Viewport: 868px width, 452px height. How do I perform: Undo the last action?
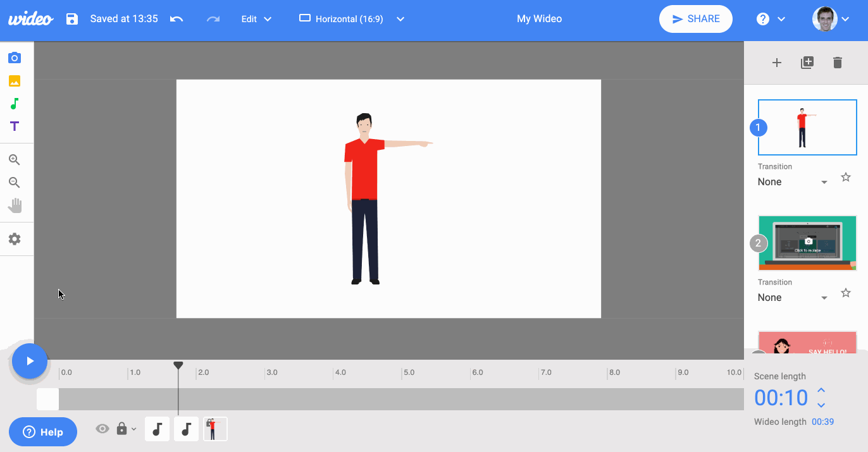pos(177,19)
